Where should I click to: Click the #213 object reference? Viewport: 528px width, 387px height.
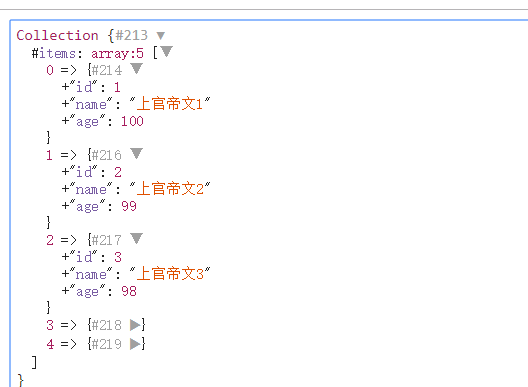coord(132,35)
